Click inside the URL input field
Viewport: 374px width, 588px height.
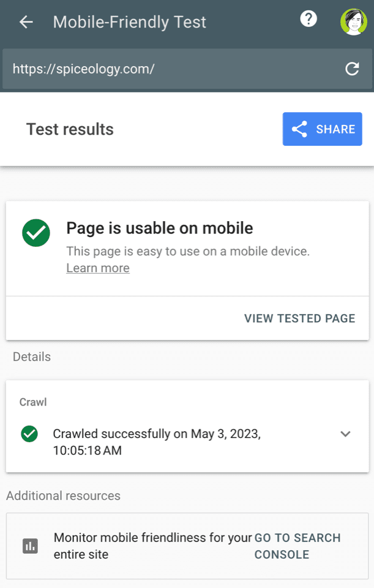click(x=122, y=69)
